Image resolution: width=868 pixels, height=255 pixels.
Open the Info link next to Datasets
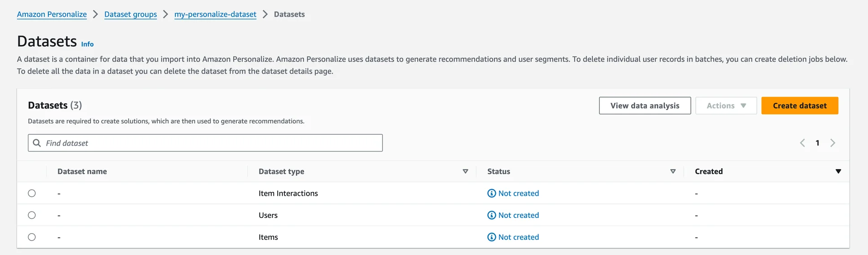[x=87, y=44]
